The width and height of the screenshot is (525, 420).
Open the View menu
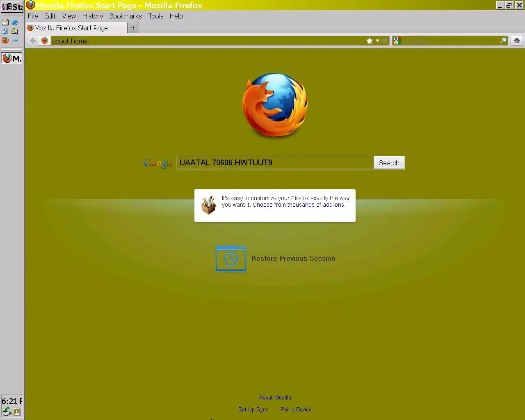69,16
